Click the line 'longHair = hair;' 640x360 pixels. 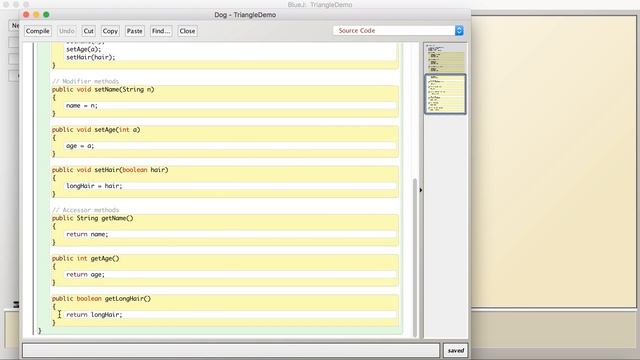(94, 186)
